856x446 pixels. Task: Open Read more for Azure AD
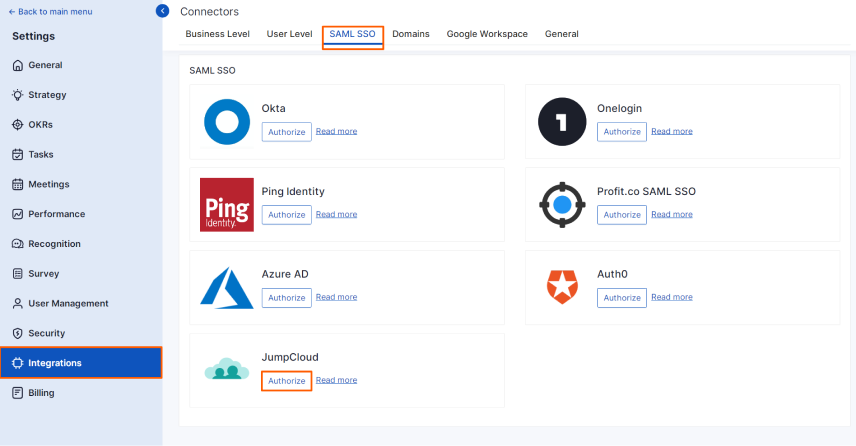(x=336, y=297)
